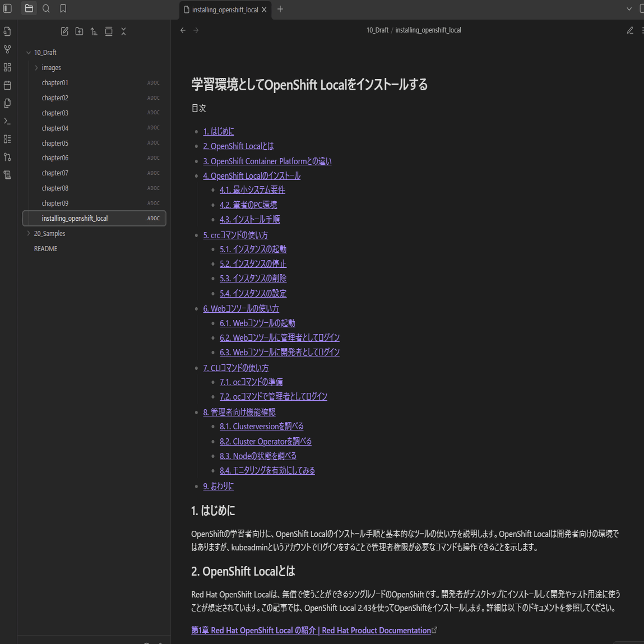This screenshot has width=644, height=644.
Task: Open the more options menu for the note
Action: [642, 30]
